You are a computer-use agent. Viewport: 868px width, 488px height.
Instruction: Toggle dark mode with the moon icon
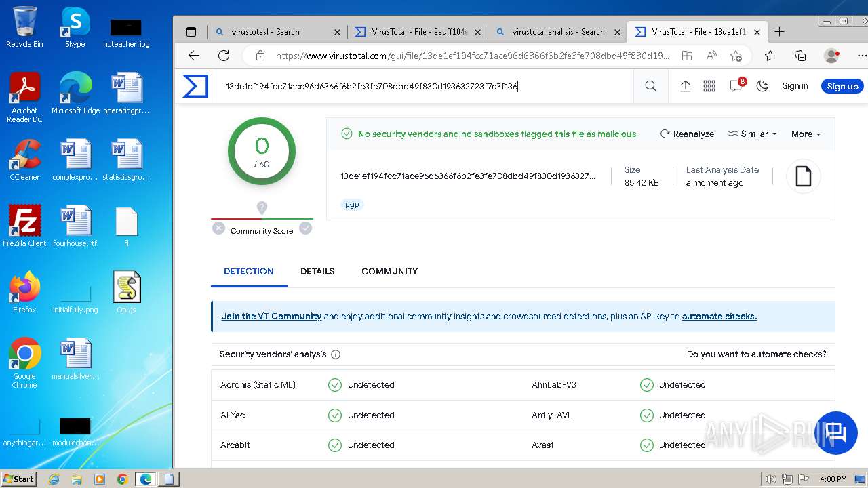[x=762, y=86]
